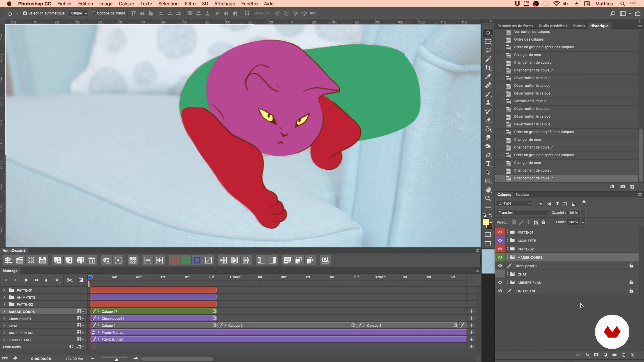Select the Crop tool

point(488,68)
